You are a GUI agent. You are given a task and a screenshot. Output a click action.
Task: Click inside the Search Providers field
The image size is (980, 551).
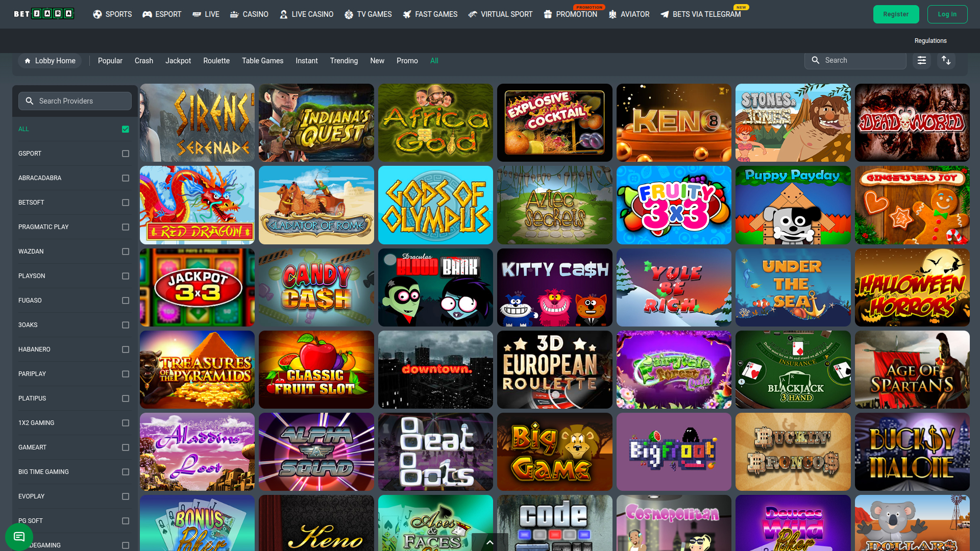pyautogui.click(x=75, y=101)
